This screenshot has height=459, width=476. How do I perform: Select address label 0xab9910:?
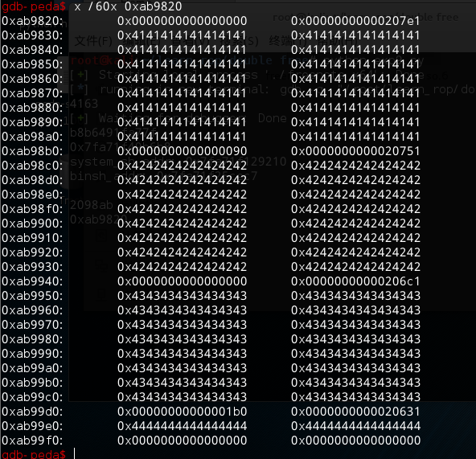click(32, 238)
